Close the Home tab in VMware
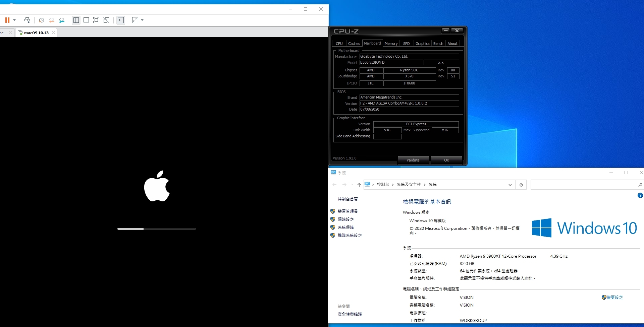Image resolution: width=644 pixels, height=327 pixels. [10, 32]
